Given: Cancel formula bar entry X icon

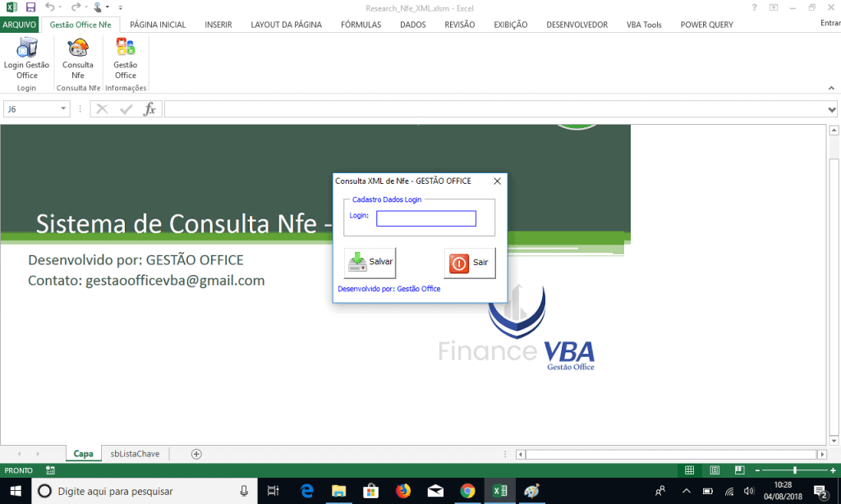Looking at the screenshot, I should click(102, 109).
